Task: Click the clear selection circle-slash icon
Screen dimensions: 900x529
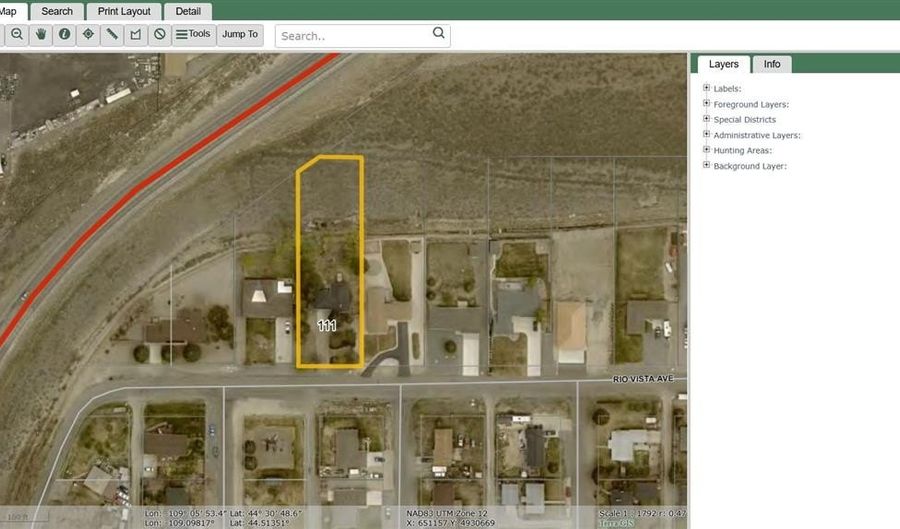Action: point(159,34)
